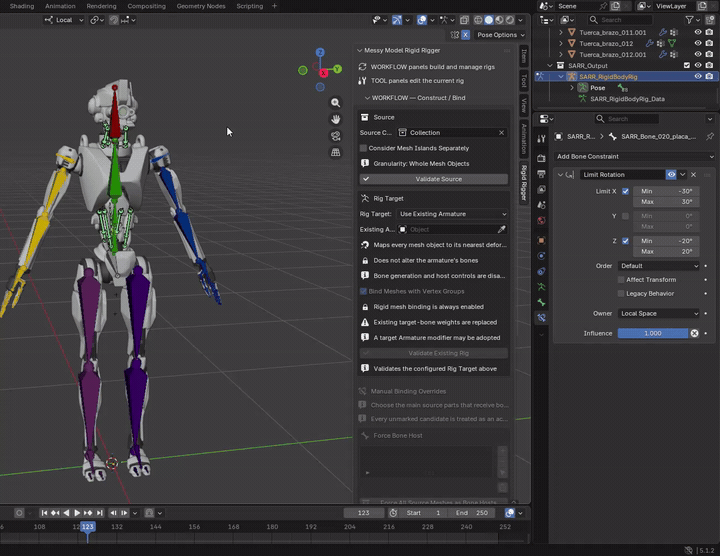
Task: Click the Limit X Min field showing -30°
Action: (x=666, y=191)
